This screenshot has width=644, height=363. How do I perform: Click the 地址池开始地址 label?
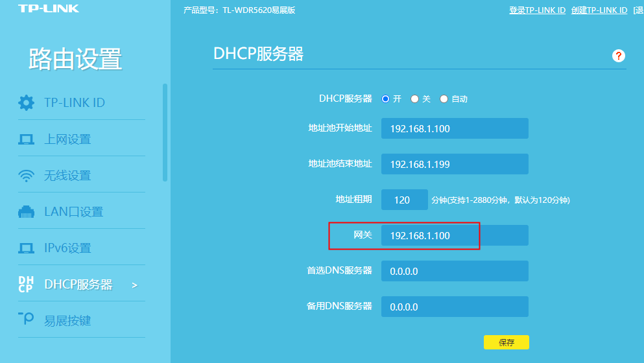340,128
